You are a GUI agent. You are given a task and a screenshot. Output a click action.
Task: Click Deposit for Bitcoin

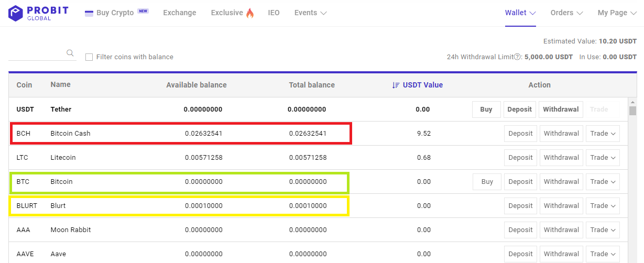click(520, 182)
